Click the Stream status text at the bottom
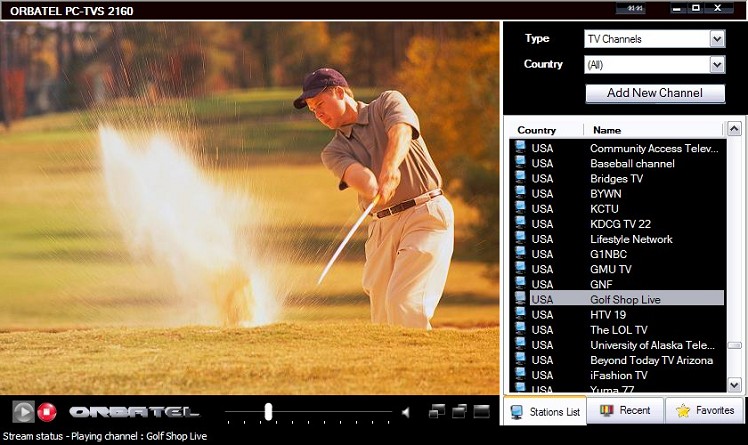This screenshot has height=445, width=748. coord(105,436)
